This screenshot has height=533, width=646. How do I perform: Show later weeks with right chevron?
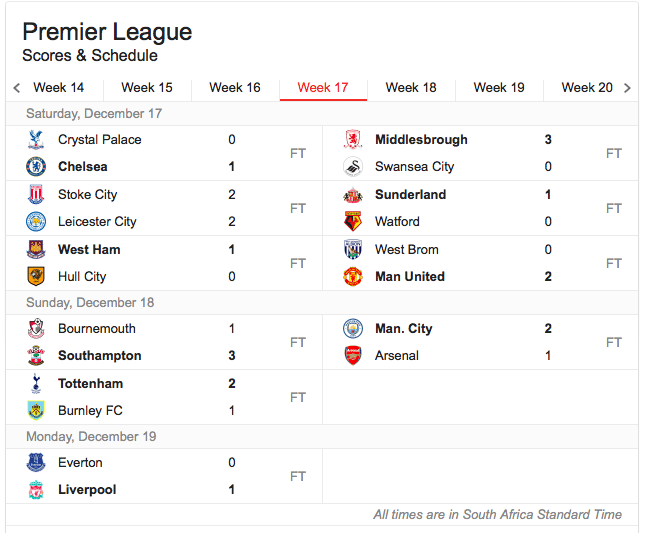(x=627, y=88)
